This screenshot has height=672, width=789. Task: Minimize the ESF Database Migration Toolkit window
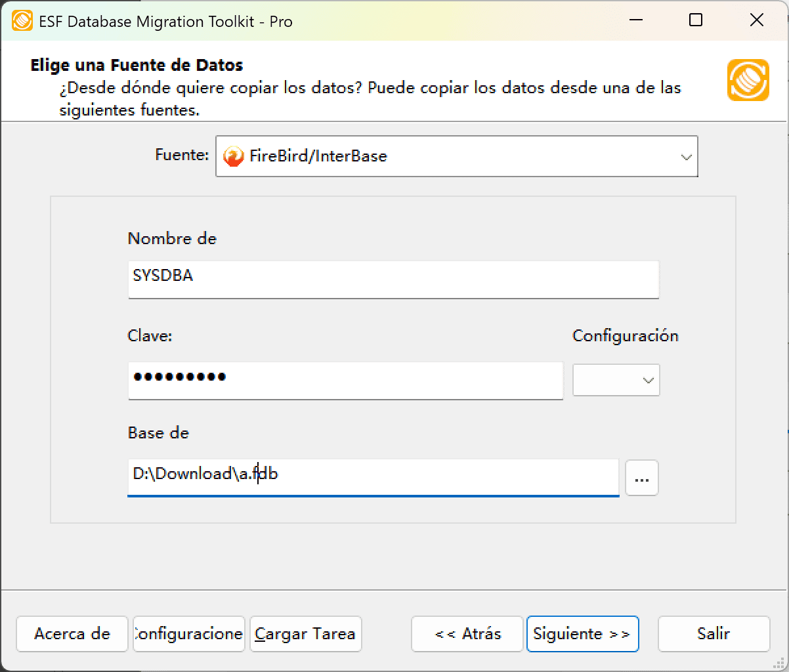635,20
